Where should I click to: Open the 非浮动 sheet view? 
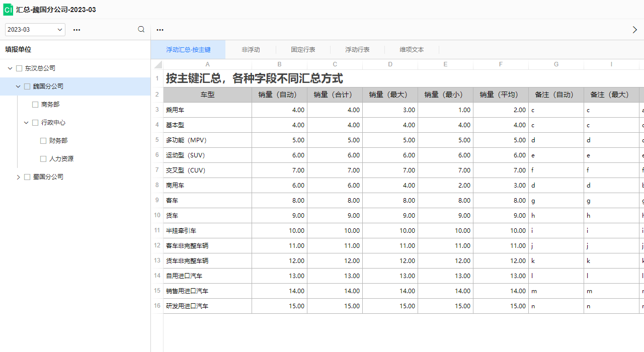click(x=251, y=50)
